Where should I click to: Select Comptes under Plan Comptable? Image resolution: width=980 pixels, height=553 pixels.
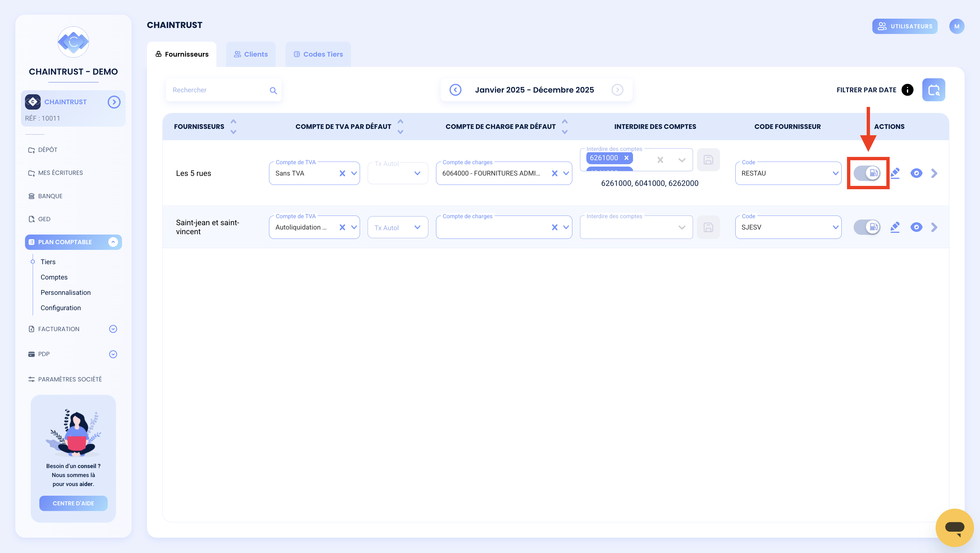54,277
